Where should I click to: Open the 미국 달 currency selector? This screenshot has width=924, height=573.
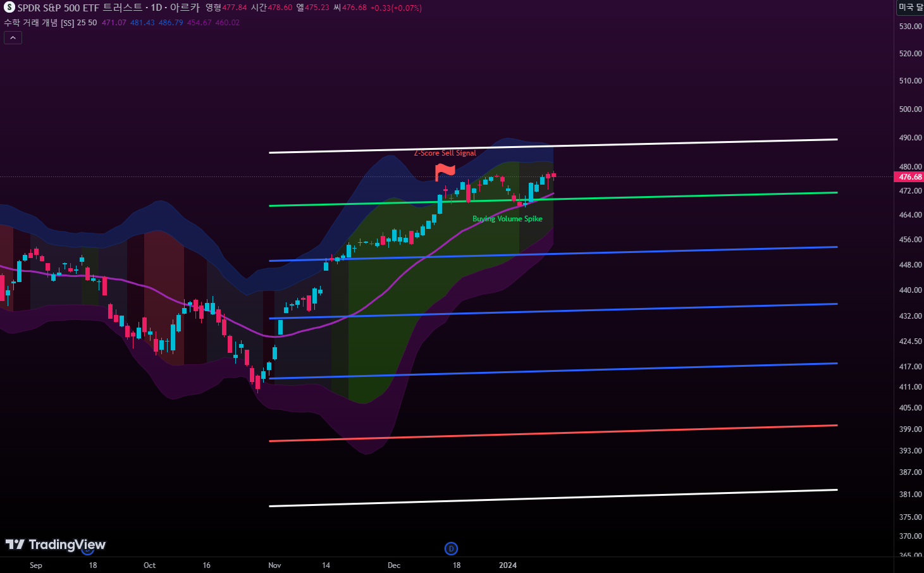pos(911,7)
